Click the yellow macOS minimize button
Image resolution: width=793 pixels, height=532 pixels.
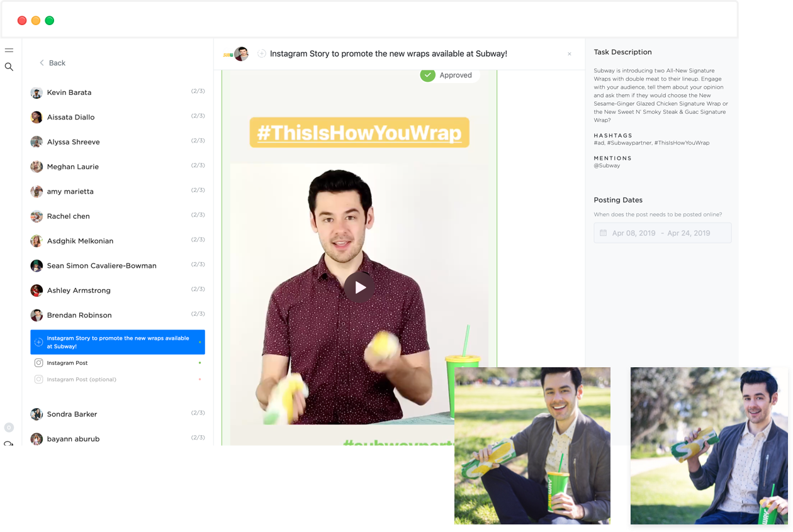[x=36, y=21]
